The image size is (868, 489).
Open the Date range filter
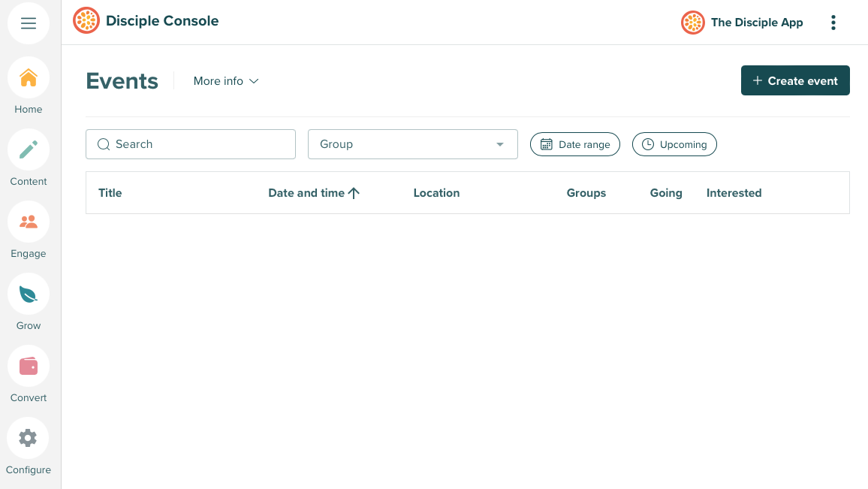coord(574,144)
